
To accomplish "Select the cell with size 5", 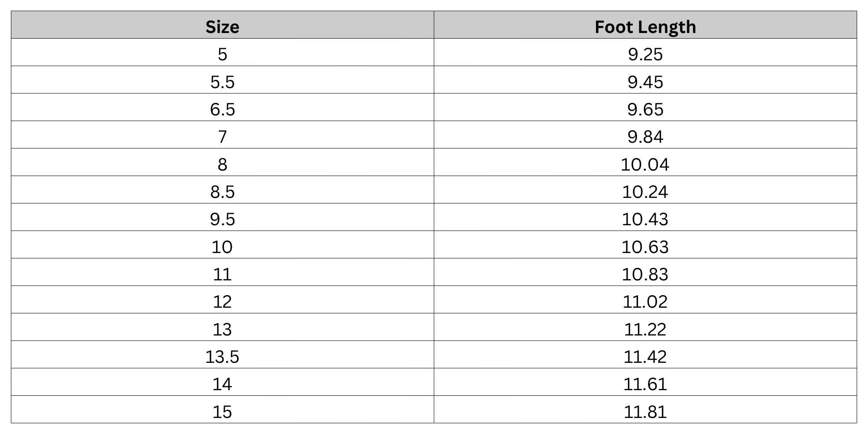I will [222, 53].
